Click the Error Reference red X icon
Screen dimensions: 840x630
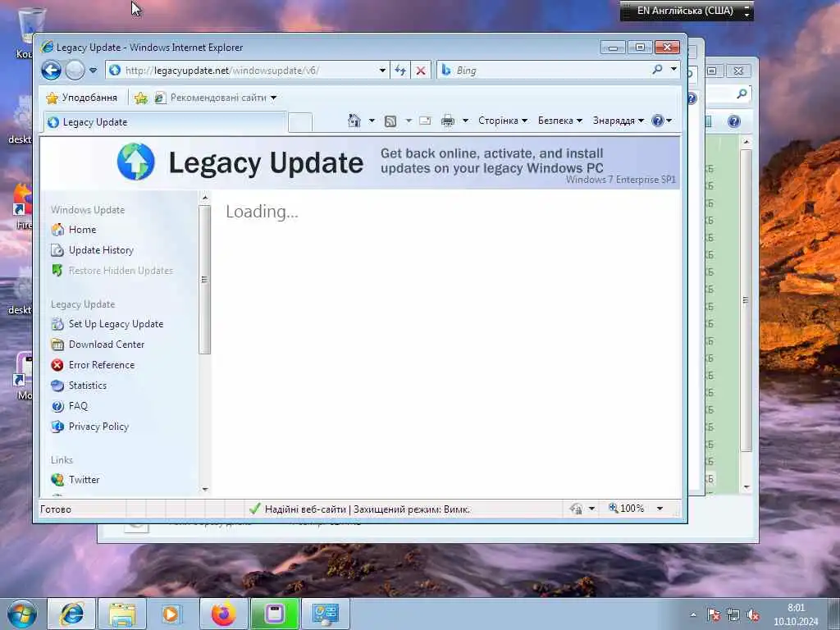[x=57, y=365]
